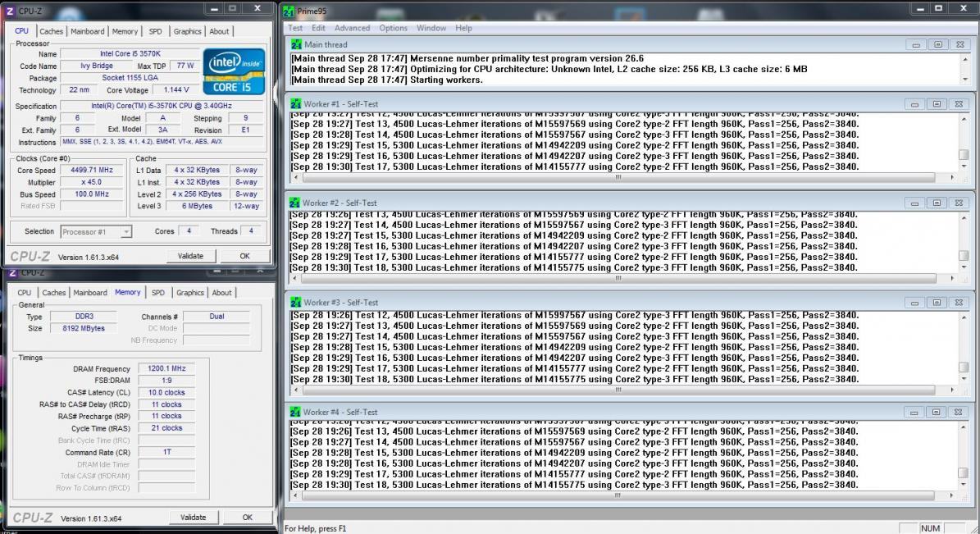Open the Memory tab in top CPU-Z
This screenshot has width=980, height=534.
125,31
